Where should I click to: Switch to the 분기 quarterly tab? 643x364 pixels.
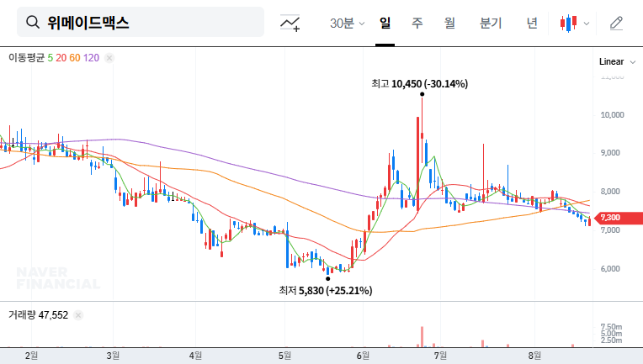point(491,23)
